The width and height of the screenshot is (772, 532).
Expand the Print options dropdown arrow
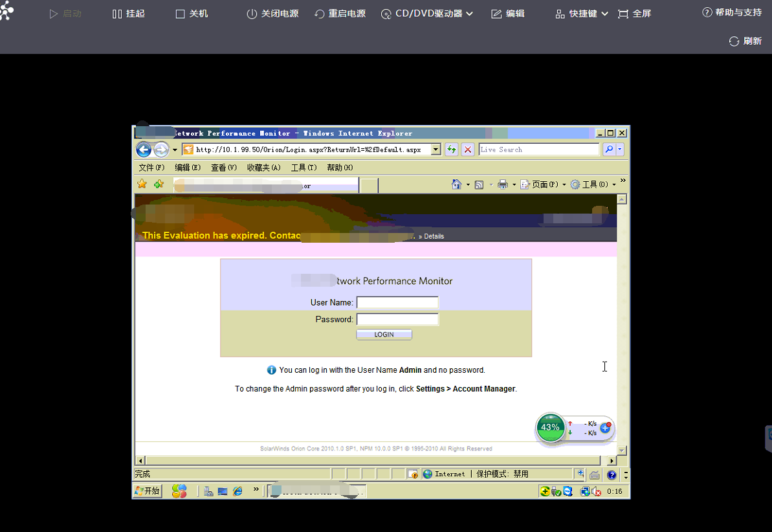514,184
